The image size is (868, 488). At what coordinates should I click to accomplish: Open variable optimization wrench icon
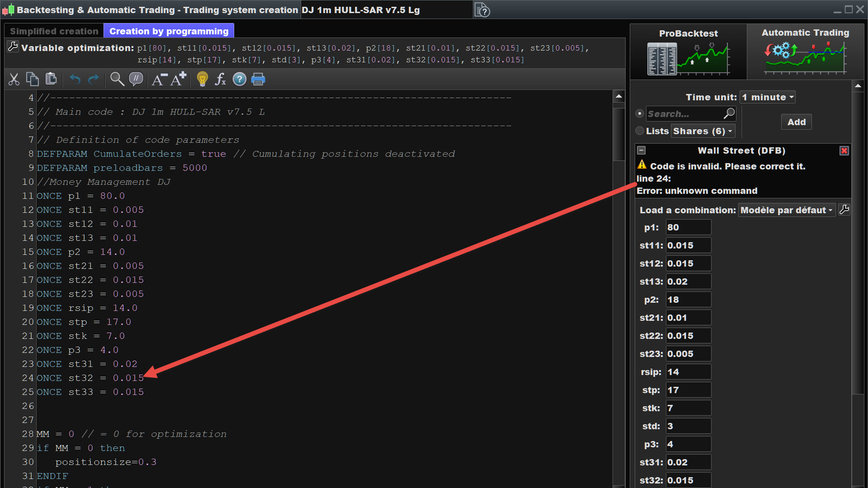[13, 47]
